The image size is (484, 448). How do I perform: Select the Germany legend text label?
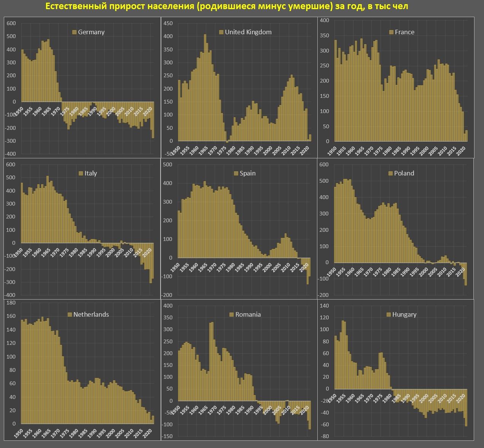click(x=91, y=32)
